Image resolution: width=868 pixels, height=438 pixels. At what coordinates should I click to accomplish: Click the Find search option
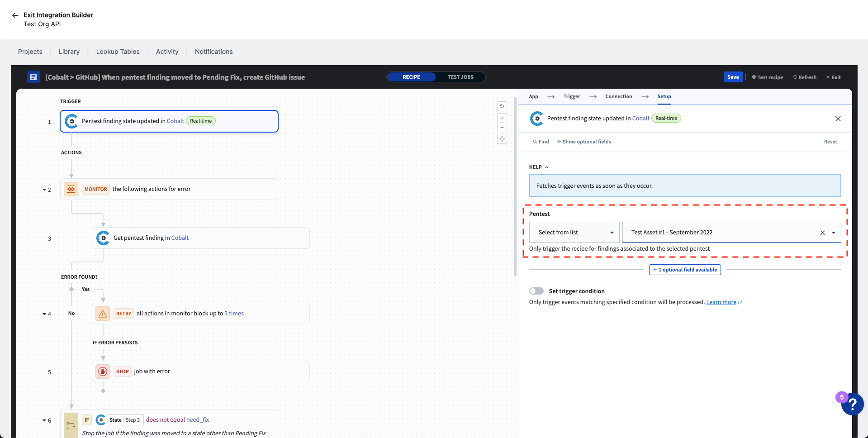pyautogui.click(x=541, y=142)
